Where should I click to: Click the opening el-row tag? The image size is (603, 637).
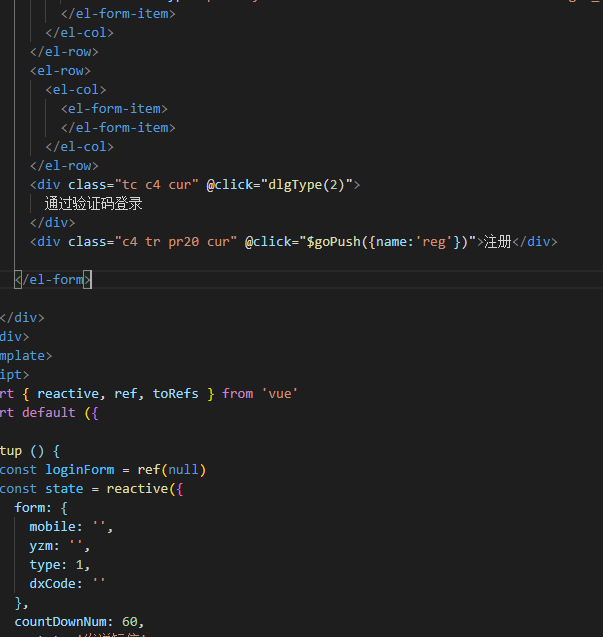click(60, 71)
